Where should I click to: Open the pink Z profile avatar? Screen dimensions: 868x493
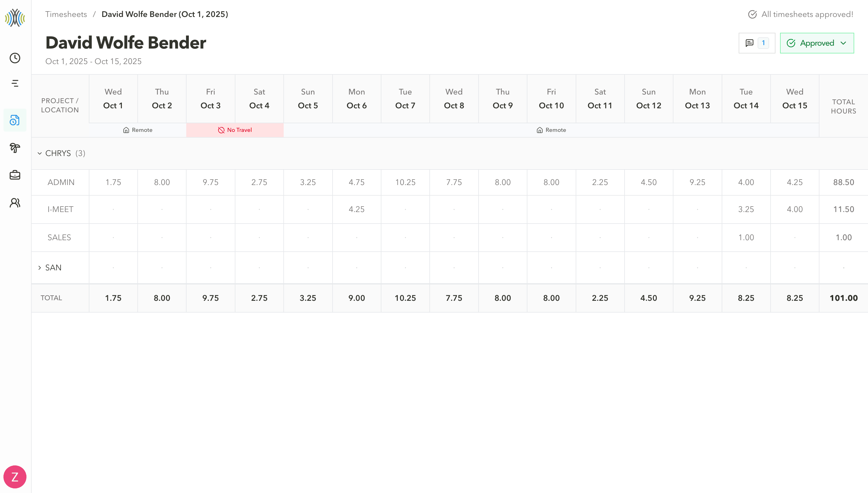point(15,476)
